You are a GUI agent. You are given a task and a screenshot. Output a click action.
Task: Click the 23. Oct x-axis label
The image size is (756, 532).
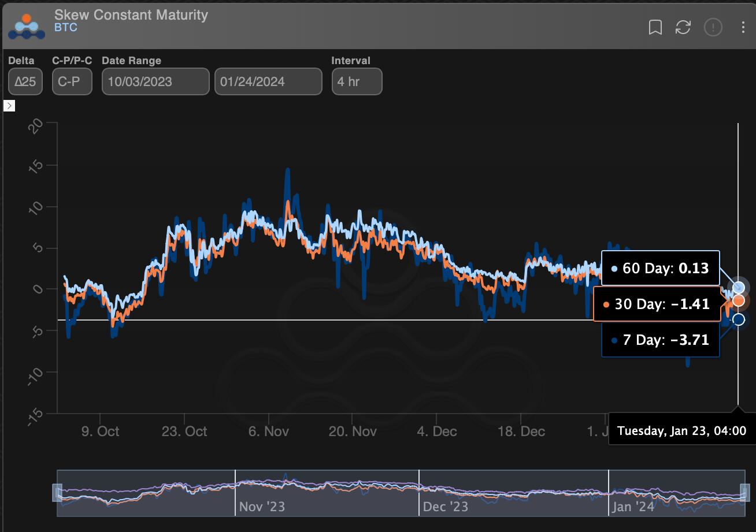(184, 431)
